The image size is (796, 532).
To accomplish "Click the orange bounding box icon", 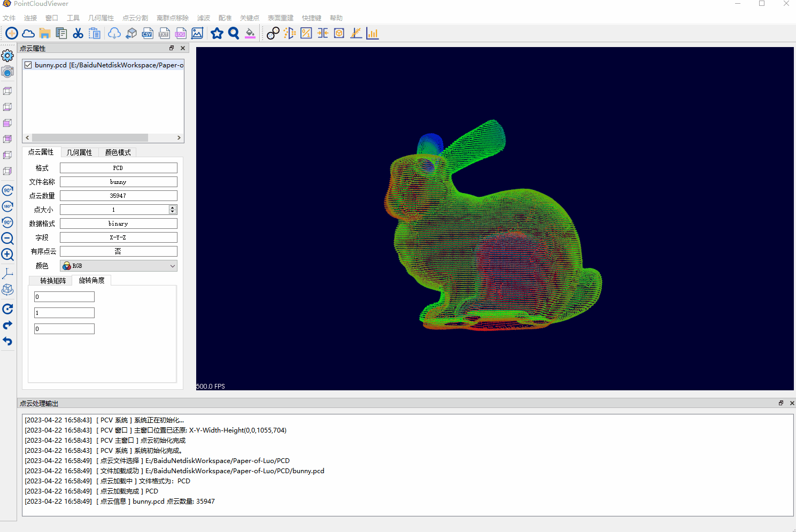I will pyautogui.click(x=339, y=34).
